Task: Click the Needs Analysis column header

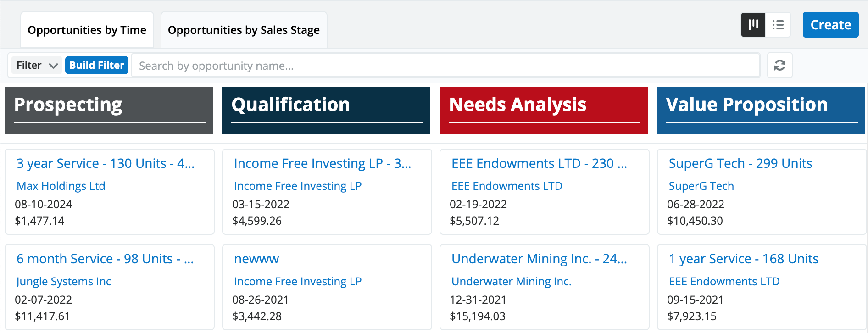Action: click(x=517, y=105)
